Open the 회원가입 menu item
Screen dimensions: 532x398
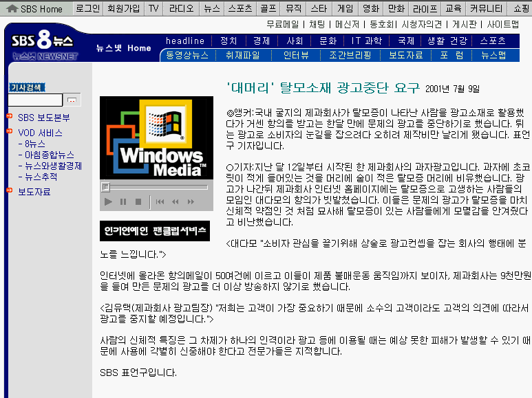click(x=123, y=8)
